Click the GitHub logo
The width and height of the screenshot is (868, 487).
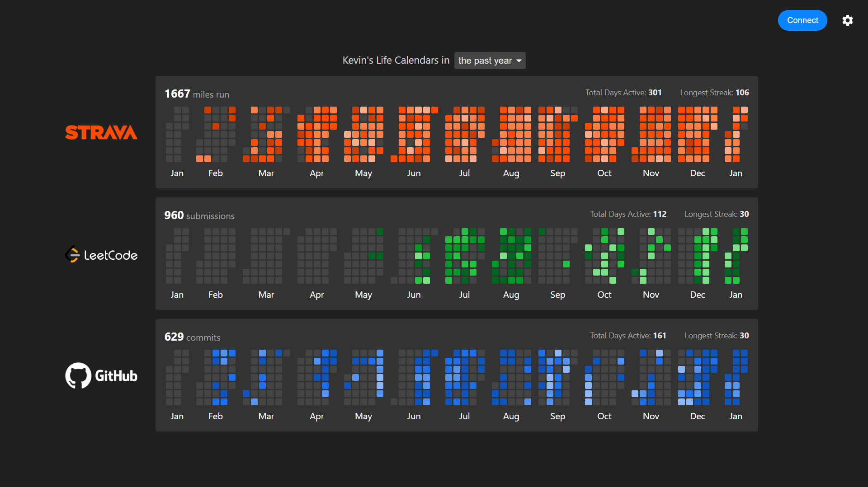click(101, 375)
